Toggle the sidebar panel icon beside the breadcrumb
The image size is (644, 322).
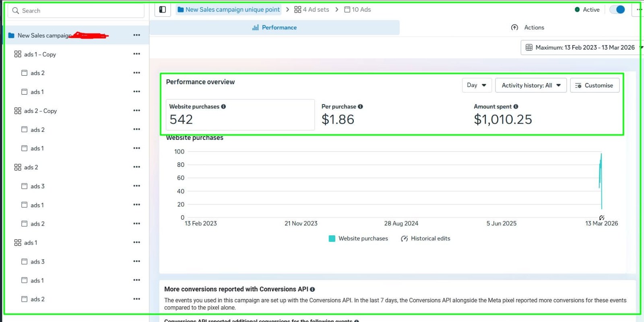pos(163,10)
